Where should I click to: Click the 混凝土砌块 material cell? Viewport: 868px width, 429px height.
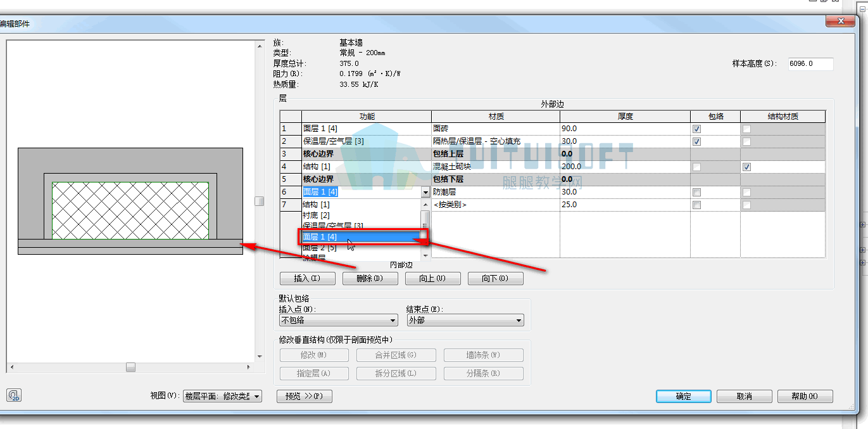point(496,167)
